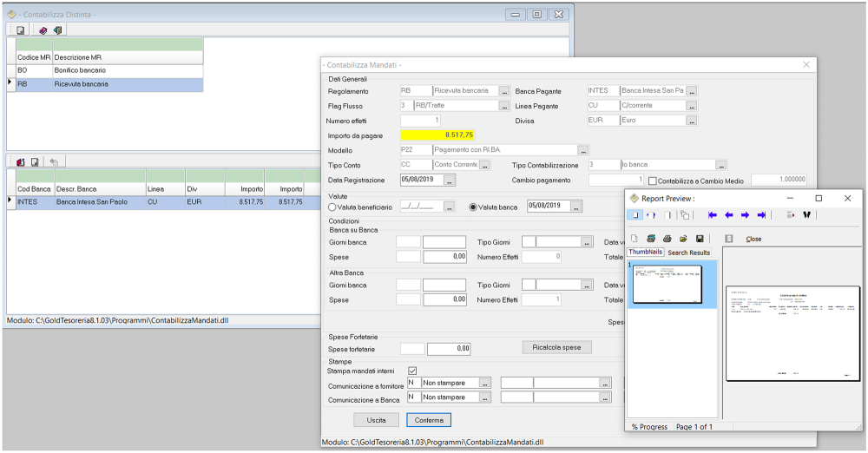Viewport: 868px width, 453px height.
Task: Click the save floppy icon in Report Preview
Action: tap(700, 239)
